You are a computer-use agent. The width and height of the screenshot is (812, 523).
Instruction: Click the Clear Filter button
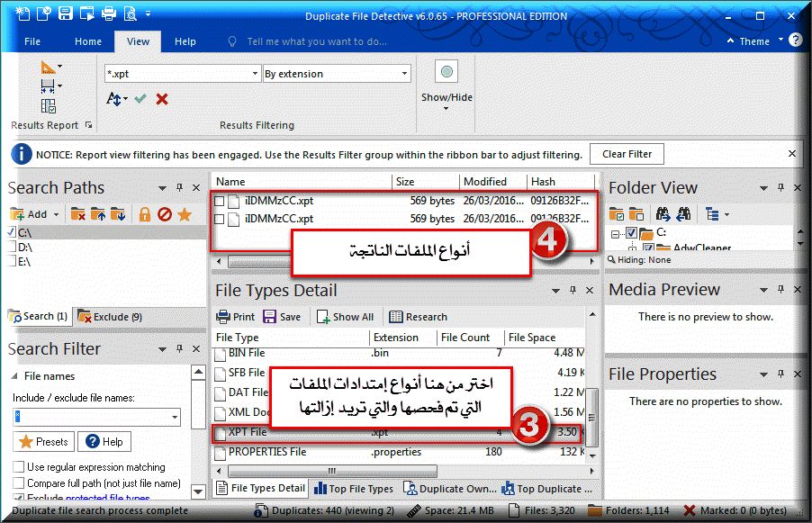(627, 154)
